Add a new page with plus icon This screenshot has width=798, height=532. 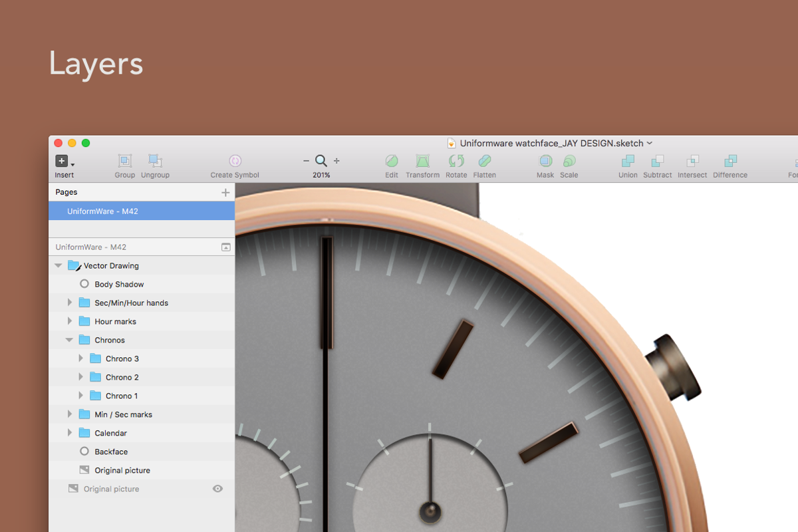(x=225, y=192)
